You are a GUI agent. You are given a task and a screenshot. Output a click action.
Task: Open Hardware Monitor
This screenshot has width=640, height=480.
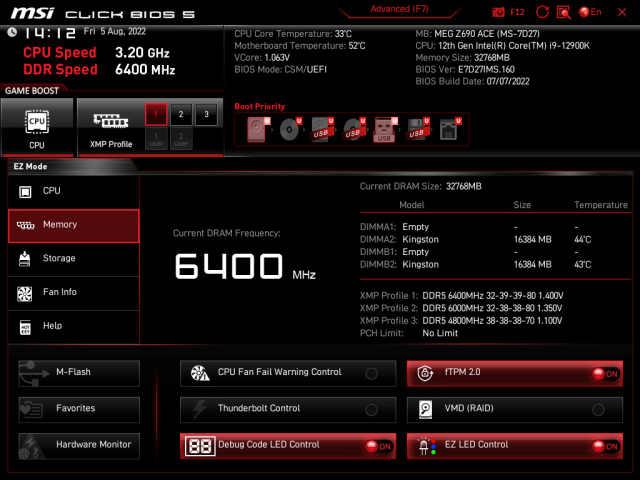tap(79, 446)
